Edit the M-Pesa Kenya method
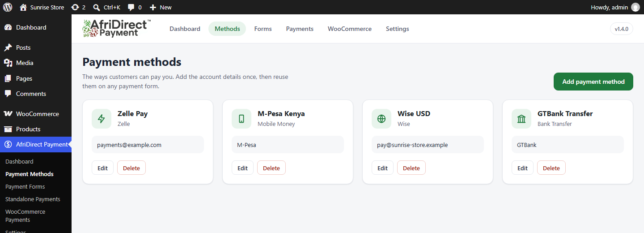This screenshot has height=233, width=644. pos(242,168)
